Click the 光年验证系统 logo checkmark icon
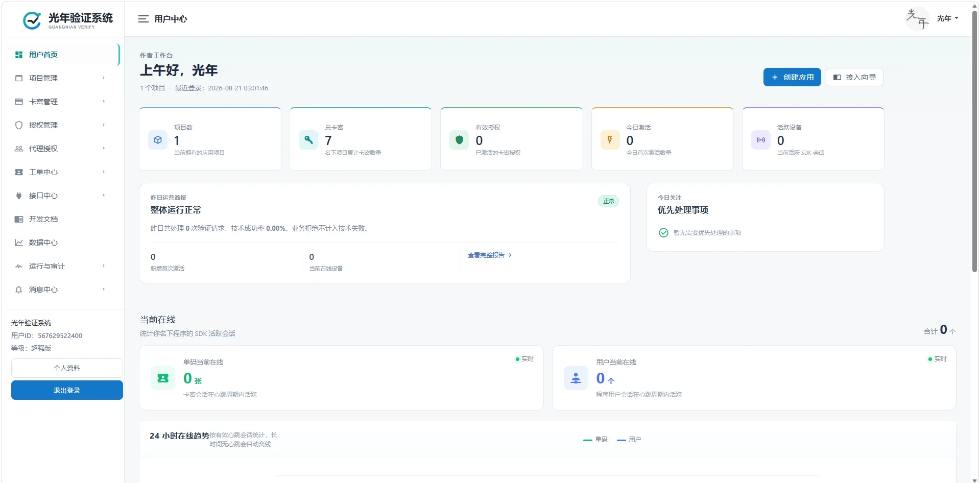The image size is (980, 483). pyautogui.click(x=32, y=20)
